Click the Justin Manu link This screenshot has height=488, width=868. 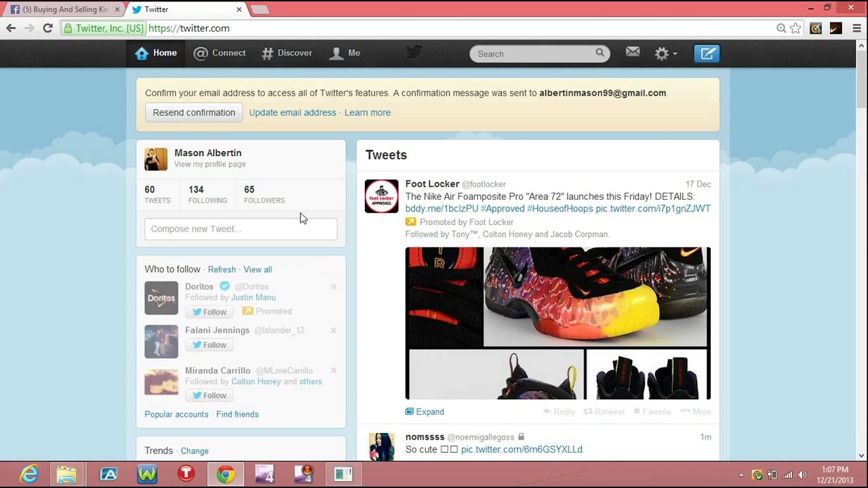(x=253, y=298)
